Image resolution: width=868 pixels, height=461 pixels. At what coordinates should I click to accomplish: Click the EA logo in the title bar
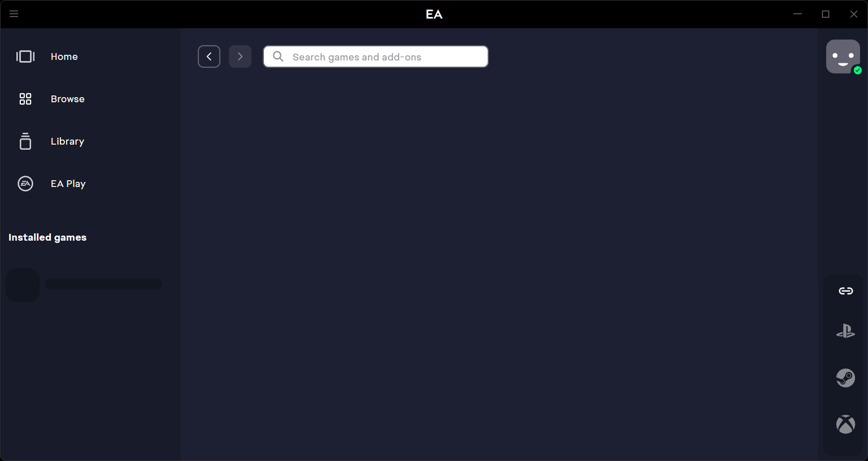434,14
